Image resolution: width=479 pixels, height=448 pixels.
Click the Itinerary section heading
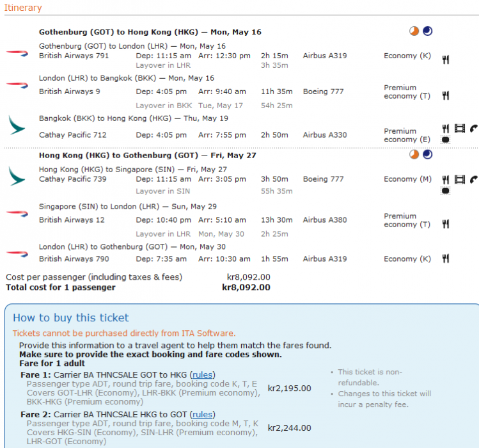pyautogui.click(x=24, y=8)
